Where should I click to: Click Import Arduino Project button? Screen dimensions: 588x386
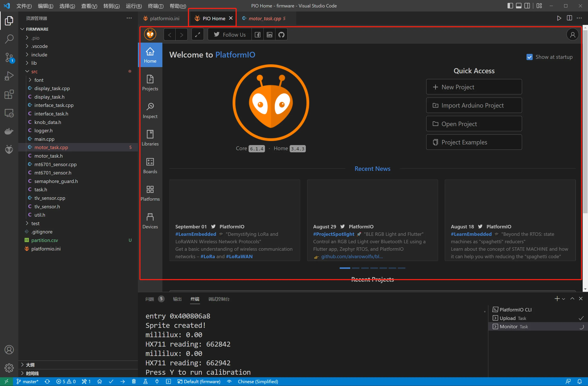point(474,105)
